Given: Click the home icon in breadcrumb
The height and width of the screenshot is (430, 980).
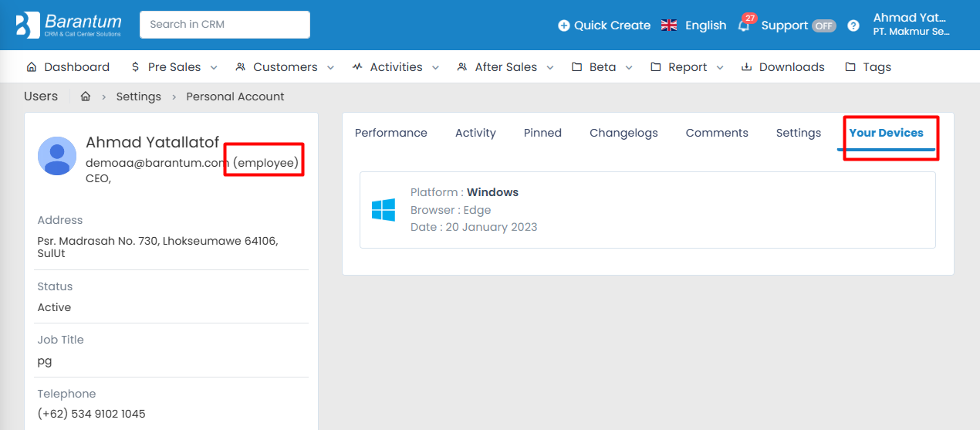Looking at the screenshot, I should point(86,96).
